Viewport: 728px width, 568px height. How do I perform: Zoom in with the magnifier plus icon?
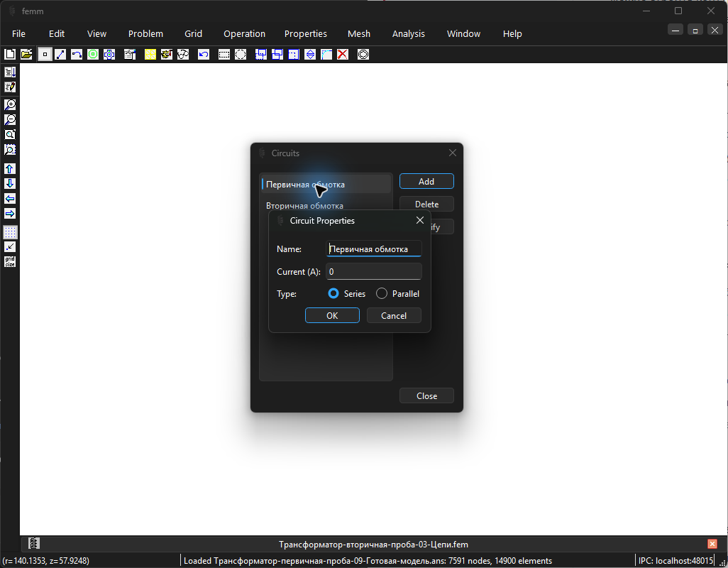pos(10,104)
